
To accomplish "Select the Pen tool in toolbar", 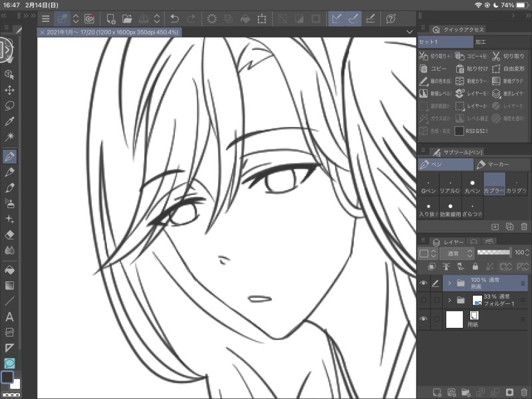I will [9, 156].
